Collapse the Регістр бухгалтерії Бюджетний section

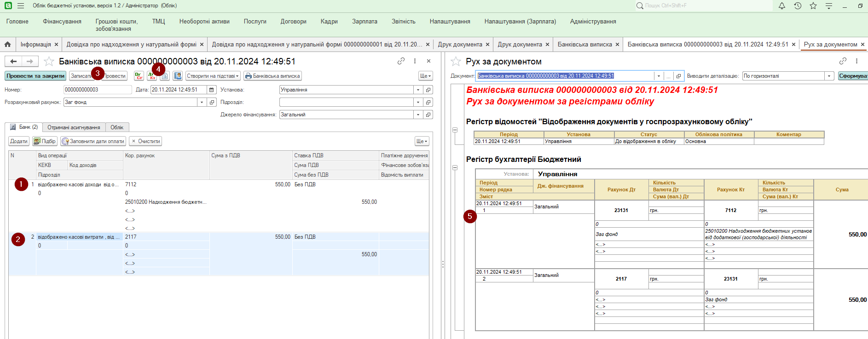(455, 168)
